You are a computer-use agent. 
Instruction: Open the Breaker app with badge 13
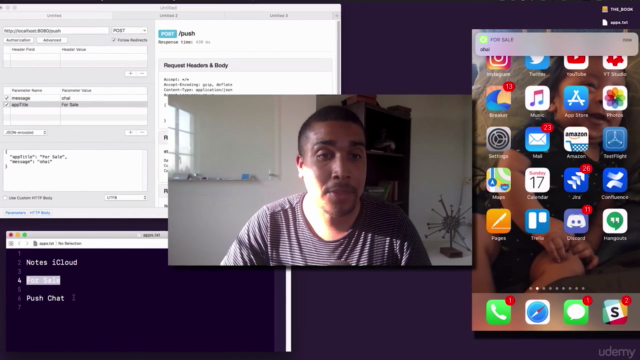coord(498,98)
